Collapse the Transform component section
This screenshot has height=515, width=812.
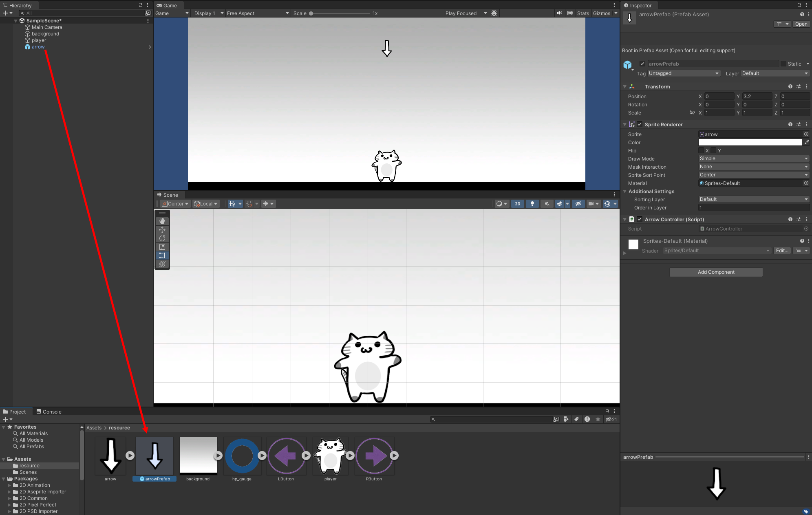624,87
